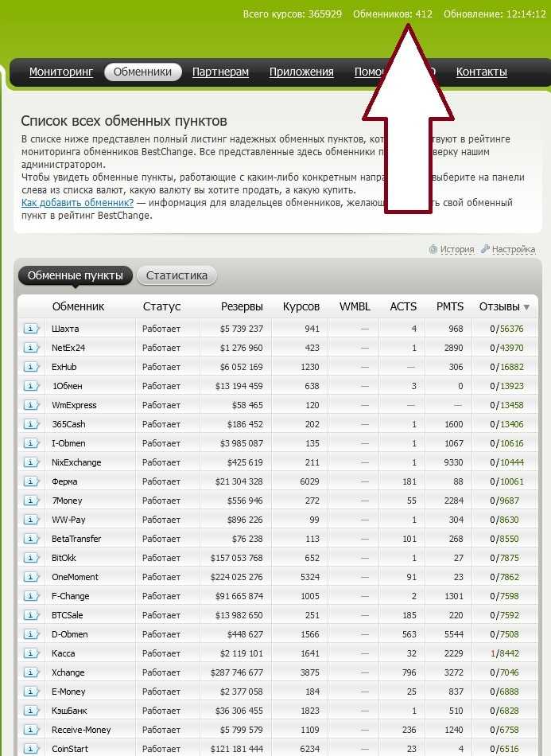Switch to Статистика tab
551x756 pixels.
pos(177,275)
